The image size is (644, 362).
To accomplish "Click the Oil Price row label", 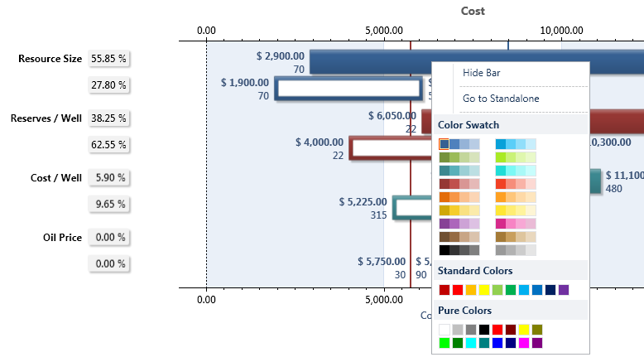I will pyautogui.click(x=62, y=238).
